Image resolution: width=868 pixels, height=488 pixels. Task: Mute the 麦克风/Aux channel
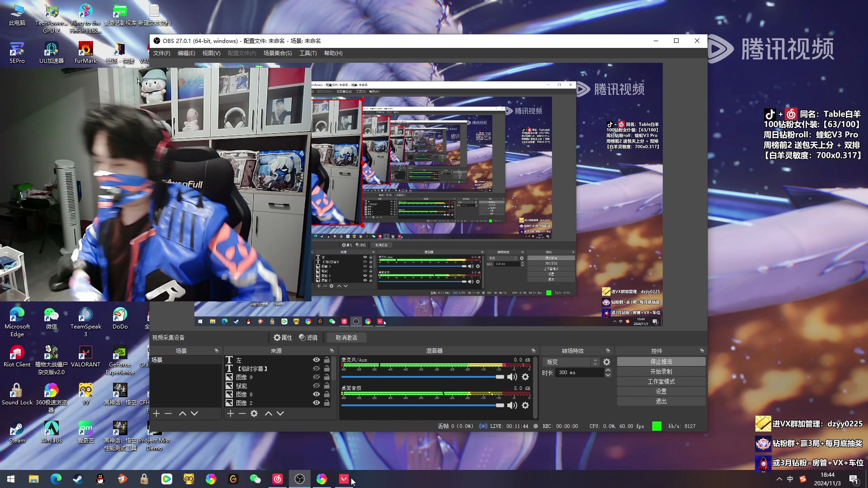(512, 377)
